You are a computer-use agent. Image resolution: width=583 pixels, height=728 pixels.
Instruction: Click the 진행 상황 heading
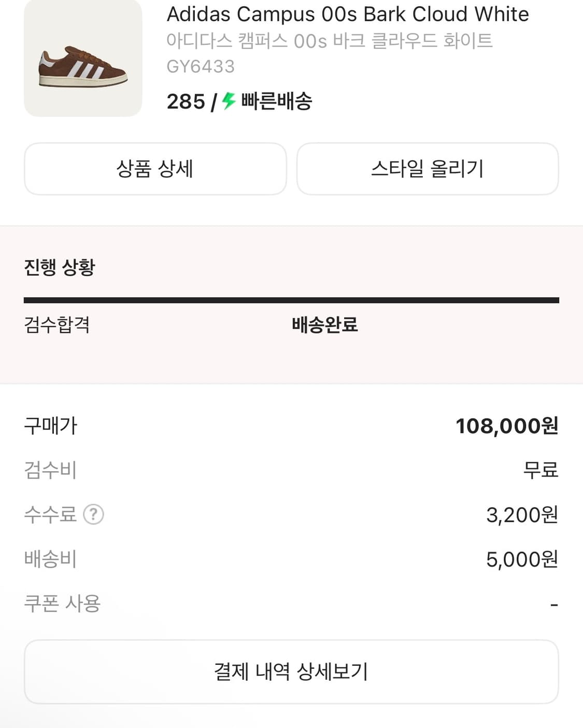(x=60, y=268)
